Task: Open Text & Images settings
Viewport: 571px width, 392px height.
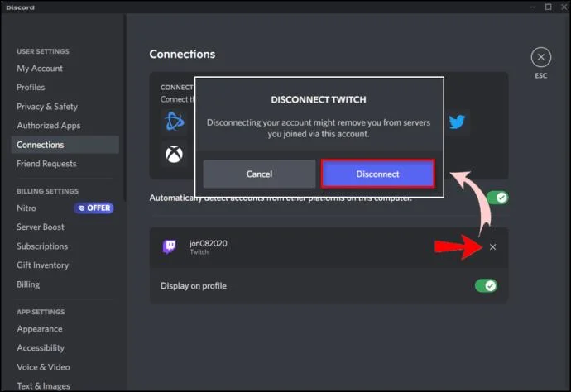Action: 43,386
